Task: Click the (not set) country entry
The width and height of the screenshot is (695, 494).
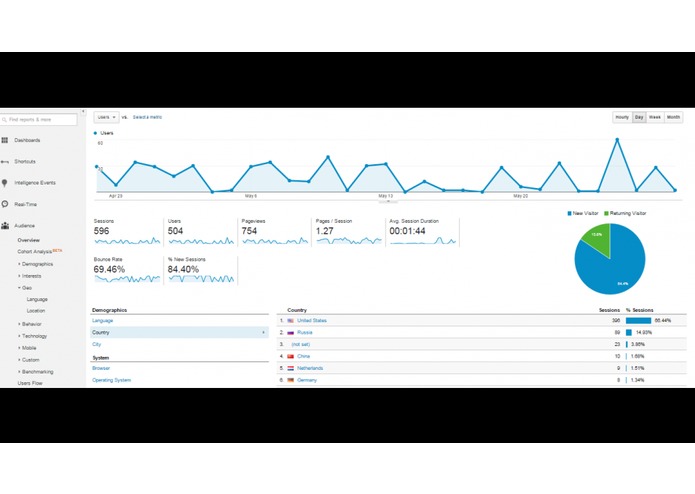Action: pyautogui.click(x=301, y=344)
